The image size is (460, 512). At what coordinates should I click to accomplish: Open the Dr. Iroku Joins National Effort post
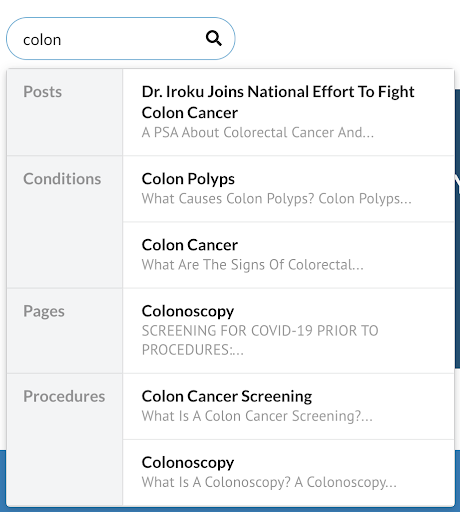click(288, 112)
